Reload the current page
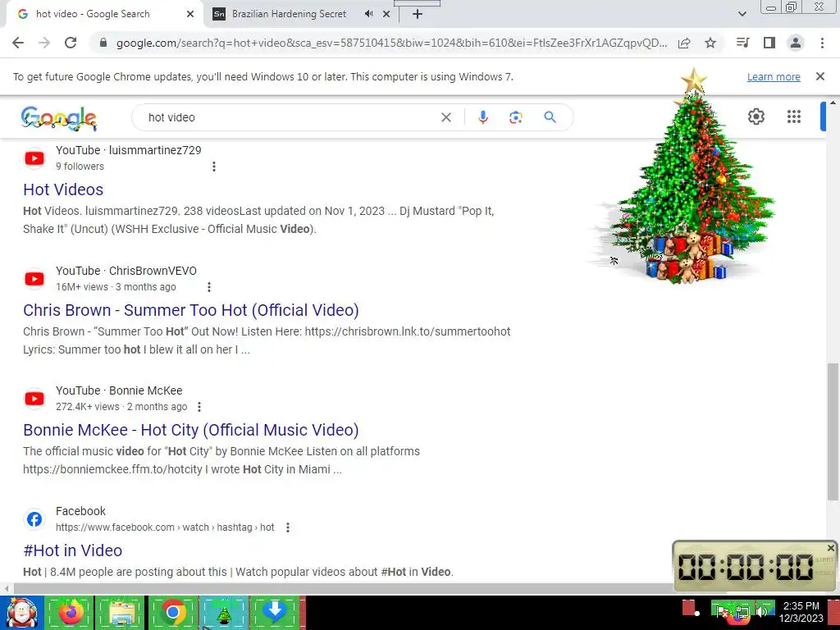 coord(71,43)
